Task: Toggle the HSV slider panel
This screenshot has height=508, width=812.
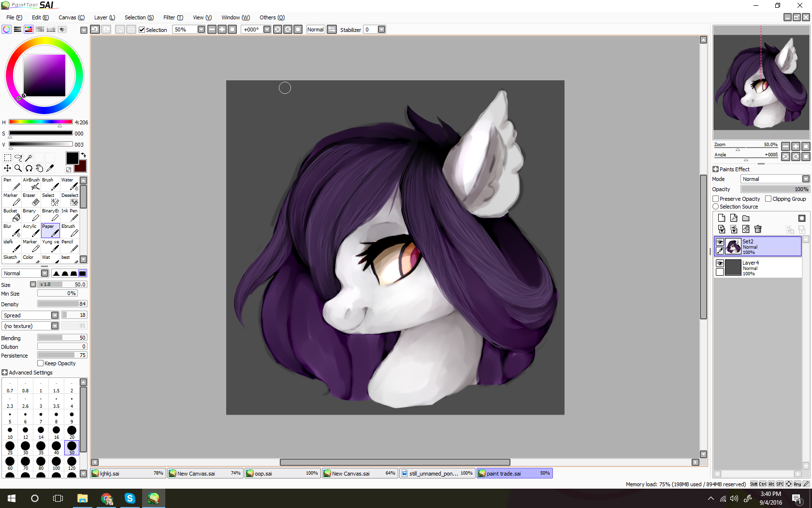Action: (x=29, y=30)
